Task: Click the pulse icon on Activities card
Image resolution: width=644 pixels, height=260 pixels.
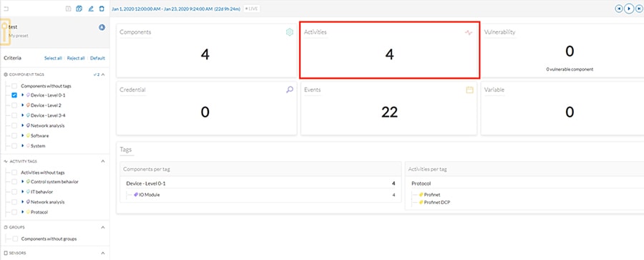Action: (469, 32)
